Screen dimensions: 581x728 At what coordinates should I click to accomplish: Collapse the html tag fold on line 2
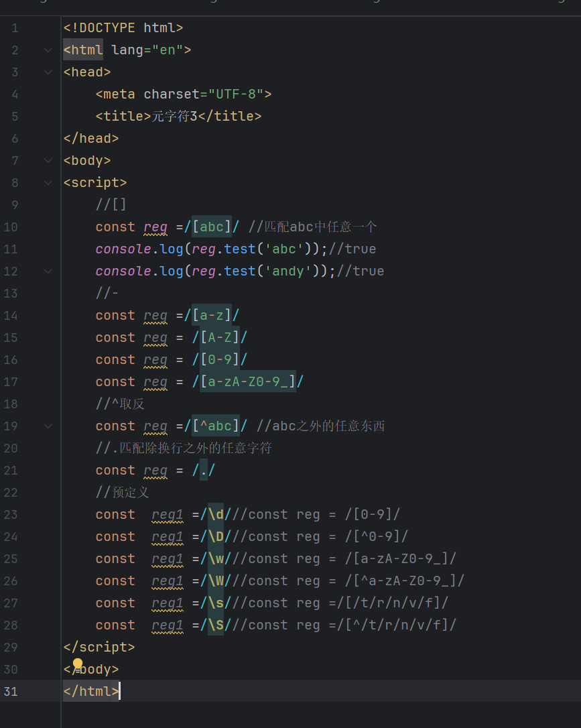48,50
